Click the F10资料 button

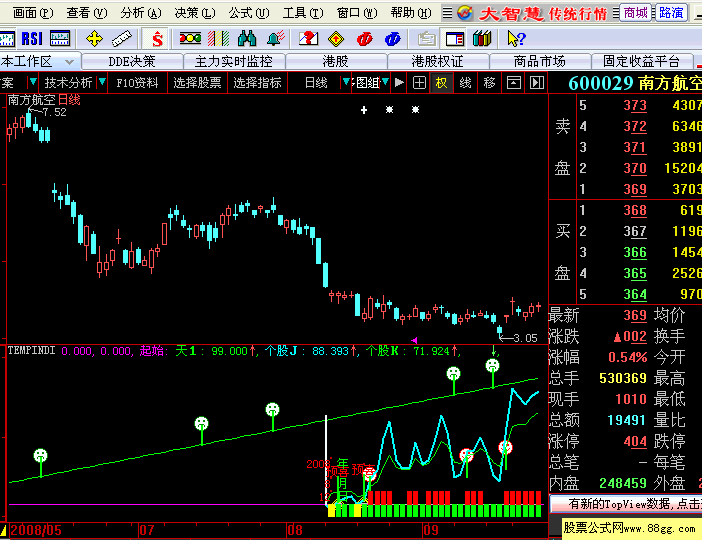137,82
